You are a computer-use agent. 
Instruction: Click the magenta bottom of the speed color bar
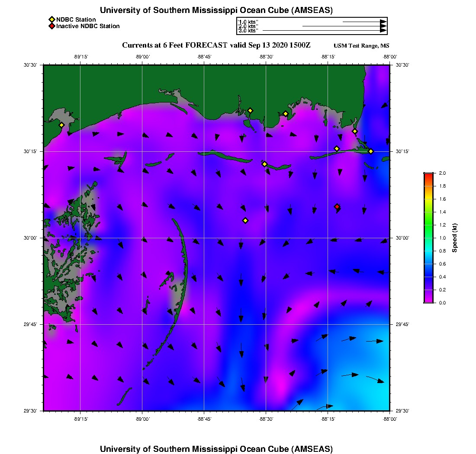(428, 301)
